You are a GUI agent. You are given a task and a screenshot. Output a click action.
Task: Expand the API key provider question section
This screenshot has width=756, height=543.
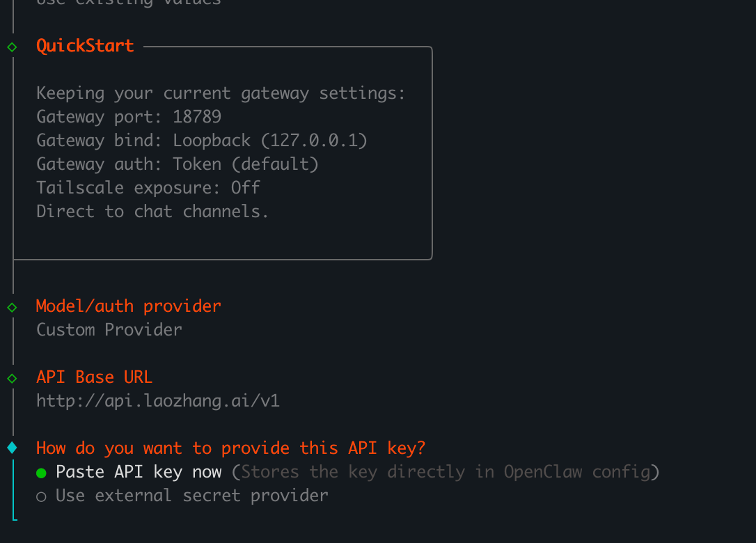pyautogui.click(x=232, y=448)
